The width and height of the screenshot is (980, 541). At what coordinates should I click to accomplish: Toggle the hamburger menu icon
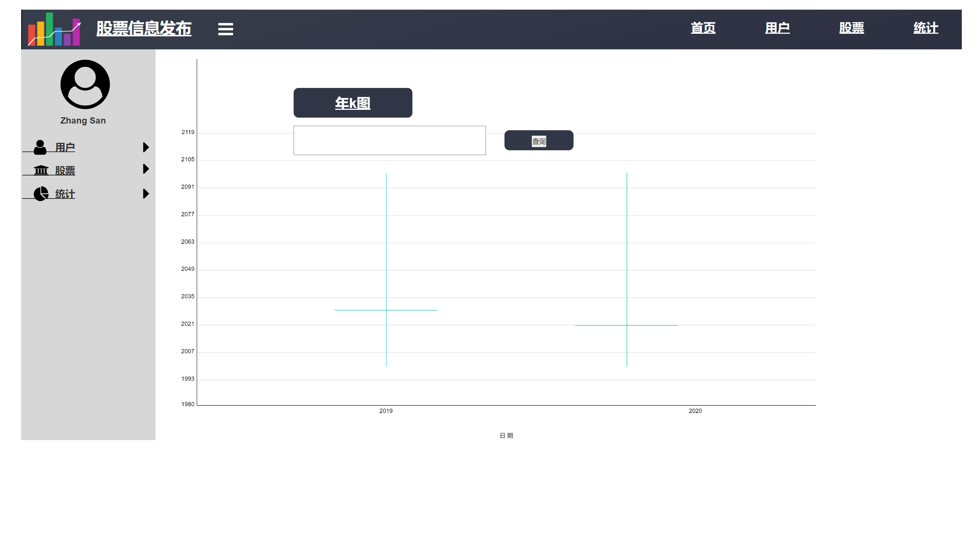pos(225,29)
